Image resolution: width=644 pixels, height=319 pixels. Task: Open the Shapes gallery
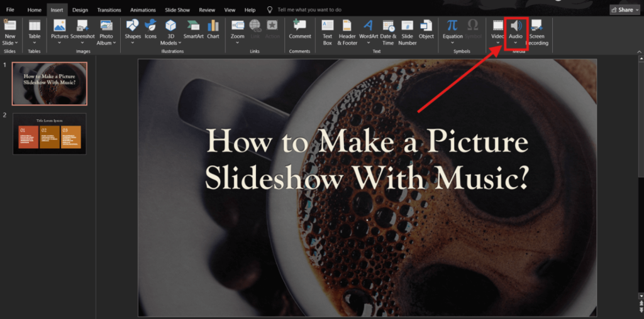(x=133, y=30)
